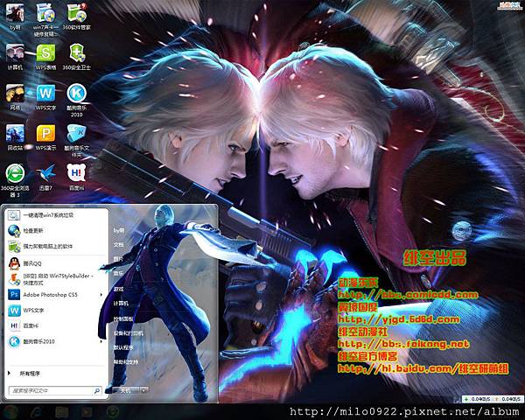
Task: Open the media player taskbar icon
Action: 87,412
